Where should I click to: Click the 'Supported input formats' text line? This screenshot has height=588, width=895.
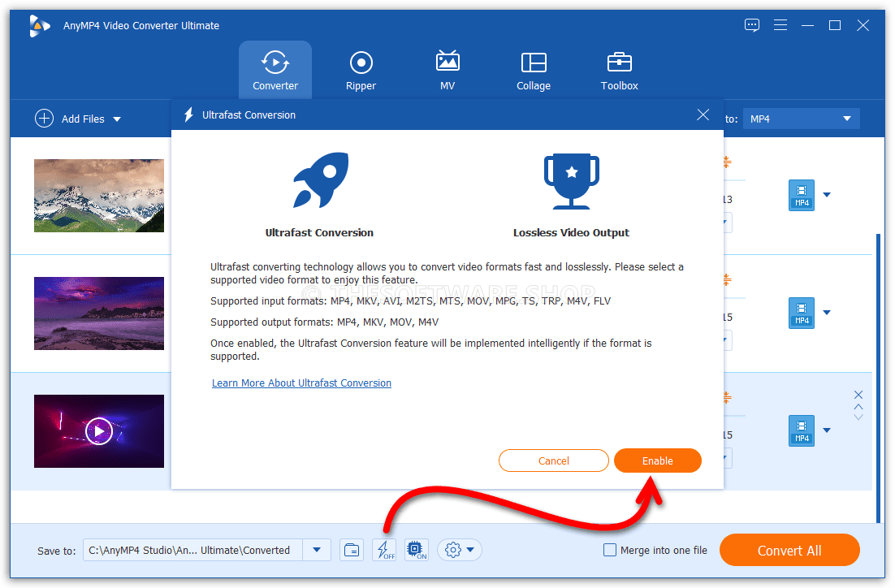point(410,300)
